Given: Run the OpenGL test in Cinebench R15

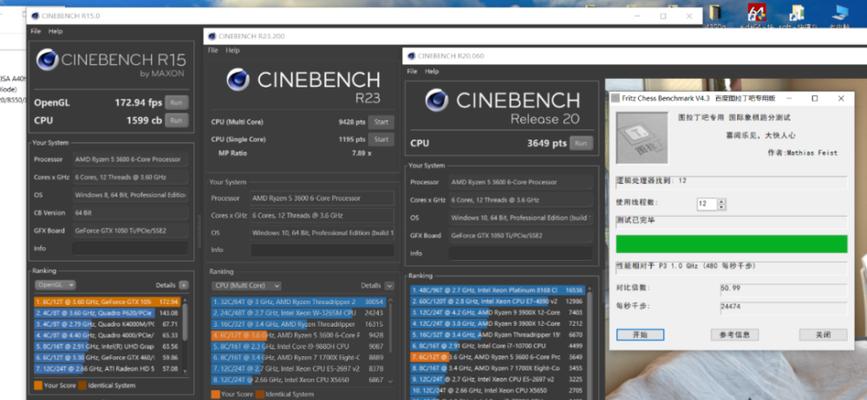Looking at the screenshot, I should click(x=176, y=102).
